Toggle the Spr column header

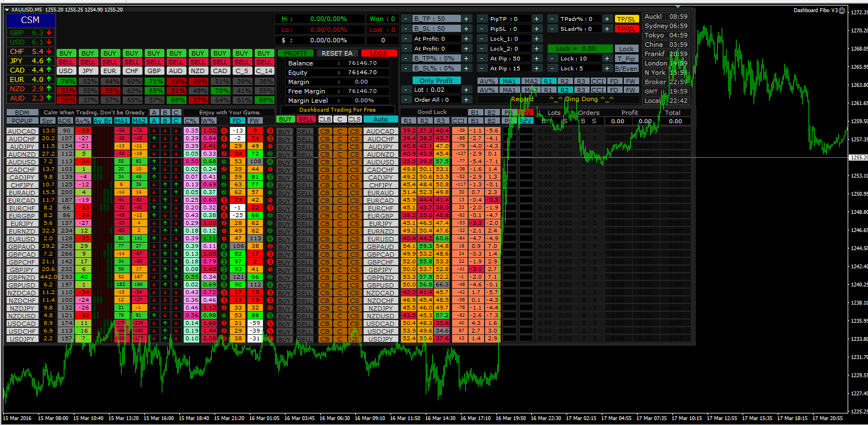pos(48,120)
